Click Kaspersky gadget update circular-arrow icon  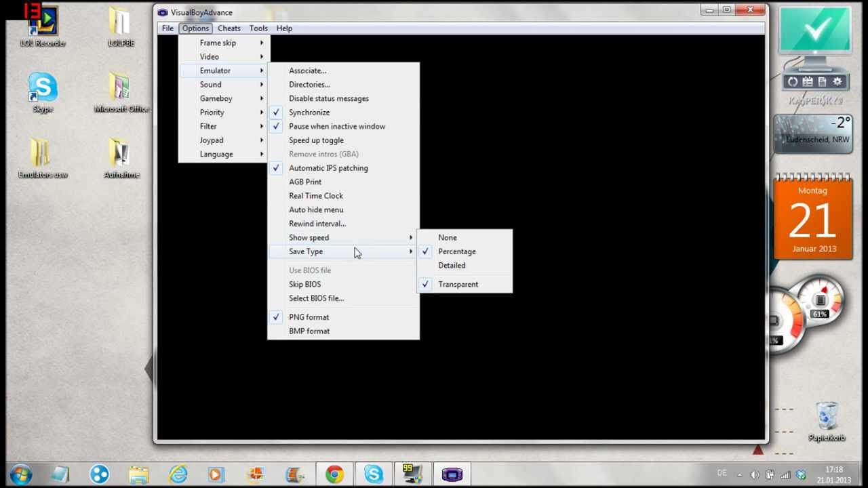[x=793, y=81]
